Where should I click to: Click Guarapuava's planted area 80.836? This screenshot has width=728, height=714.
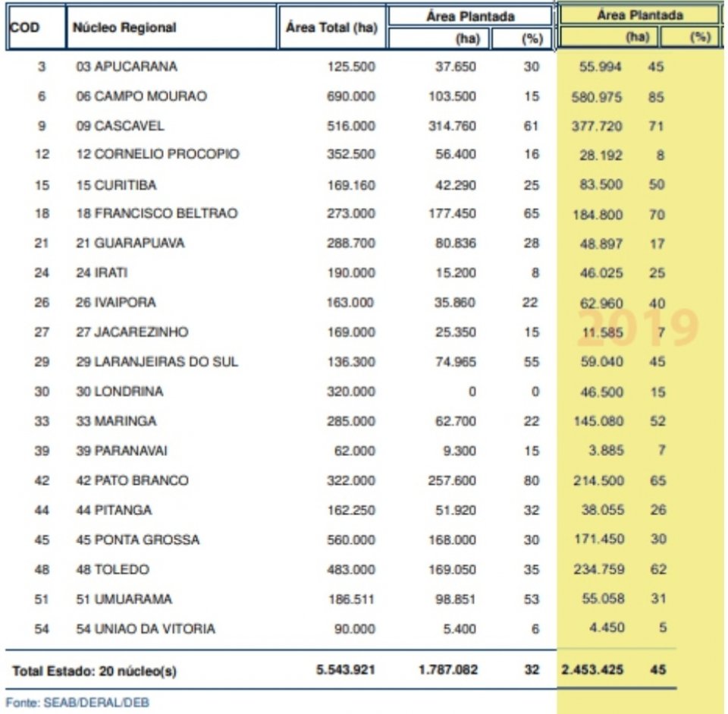(456, 243)
